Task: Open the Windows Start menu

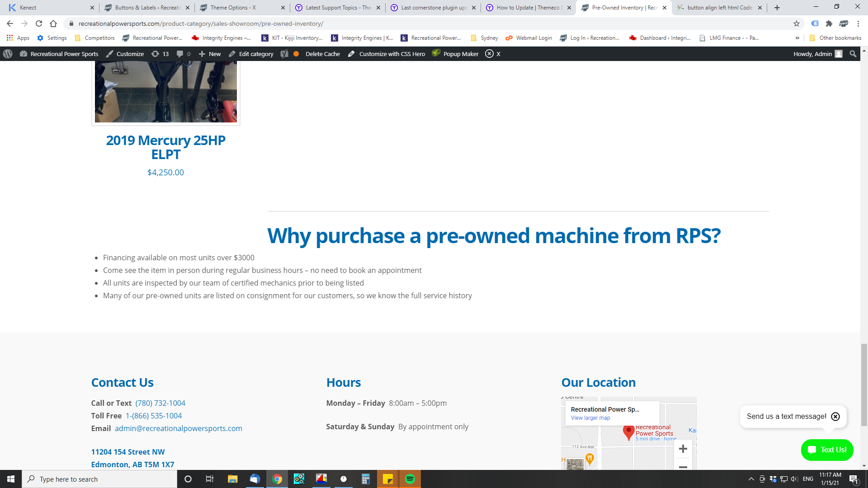Action: coord(11,479)
